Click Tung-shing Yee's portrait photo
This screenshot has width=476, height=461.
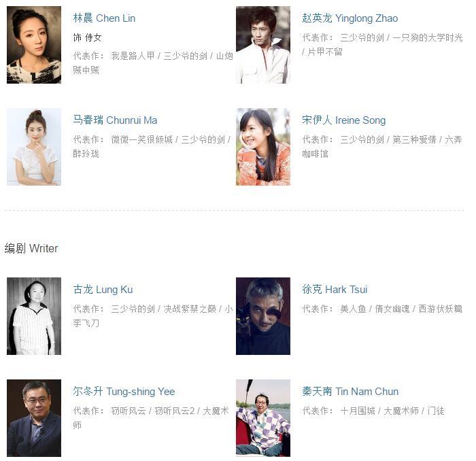point(34,418)
